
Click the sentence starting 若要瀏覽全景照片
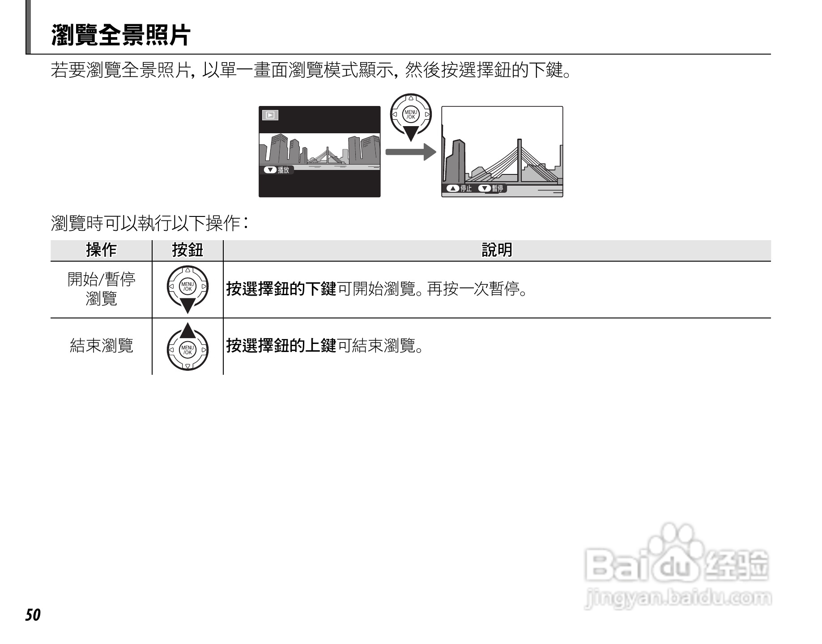click(311, 70)
